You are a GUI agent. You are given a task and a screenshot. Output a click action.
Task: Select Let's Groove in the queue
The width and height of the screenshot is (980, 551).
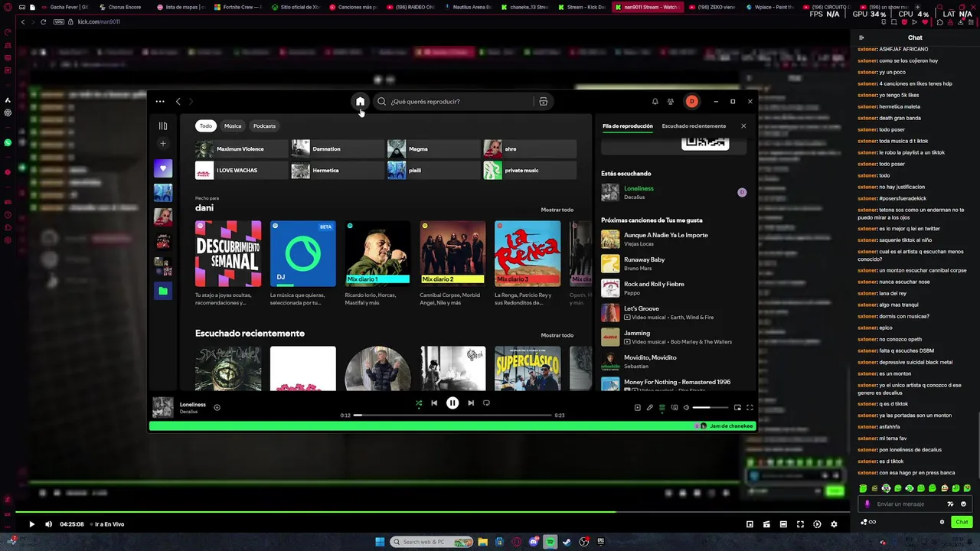[674, 312]
